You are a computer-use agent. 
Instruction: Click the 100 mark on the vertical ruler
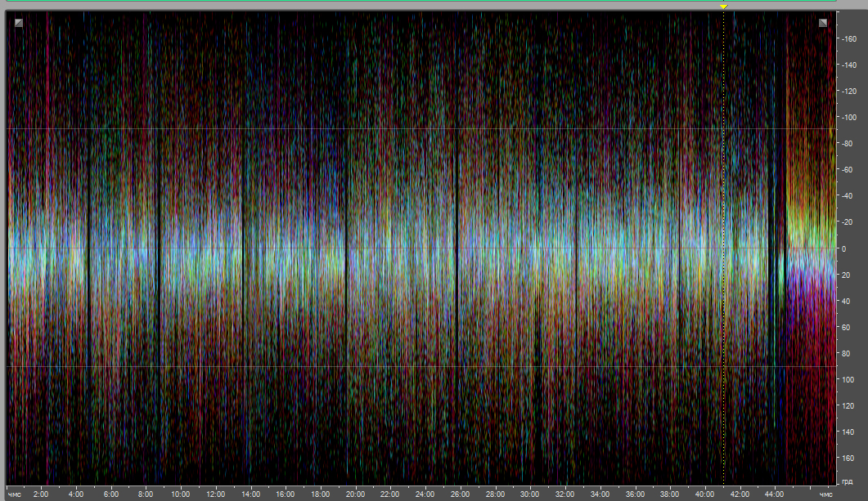pos(850,379)
